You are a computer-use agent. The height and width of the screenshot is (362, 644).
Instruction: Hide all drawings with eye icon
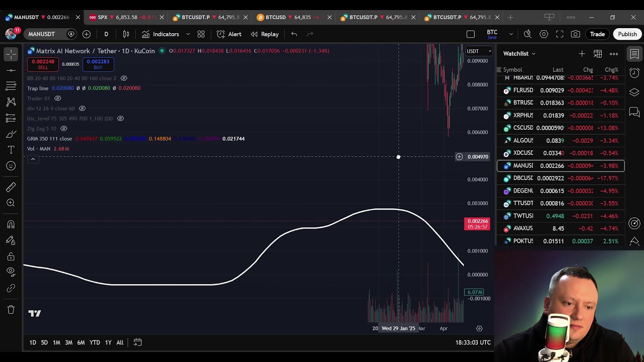click(x=11, y=272)
